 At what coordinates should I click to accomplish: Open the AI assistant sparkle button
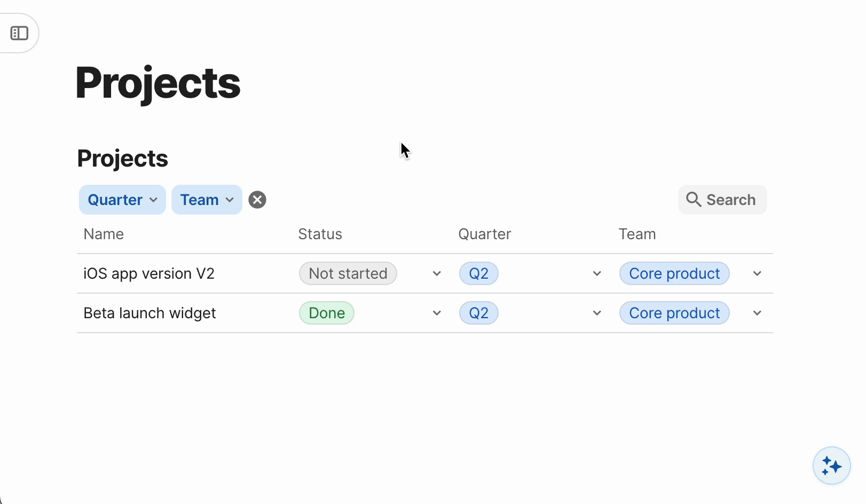pyautogui.click(x=831, y=466)
